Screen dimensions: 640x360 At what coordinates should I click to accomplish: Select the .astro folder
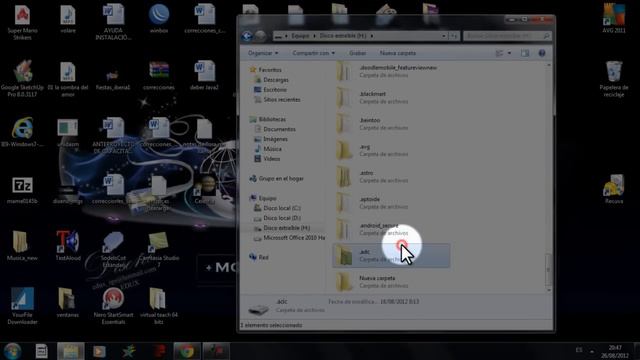coord(391,176)
